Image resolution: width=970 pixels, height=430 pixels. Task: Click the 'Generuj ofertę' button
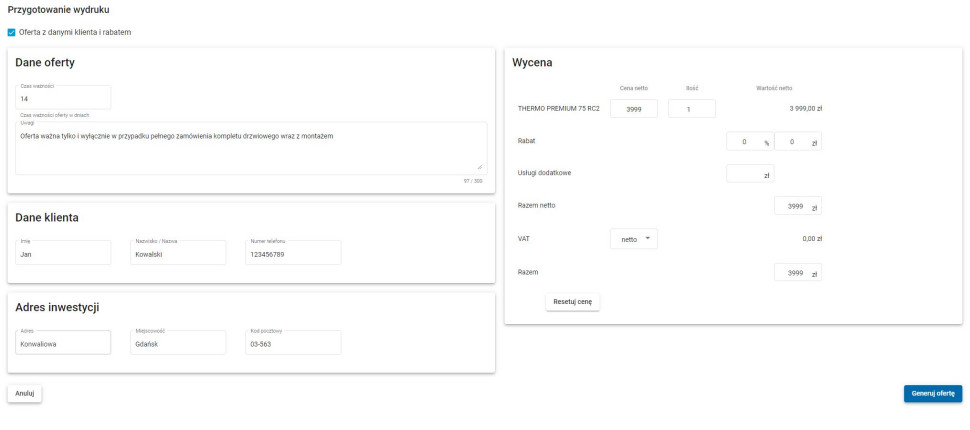(932, 393)
